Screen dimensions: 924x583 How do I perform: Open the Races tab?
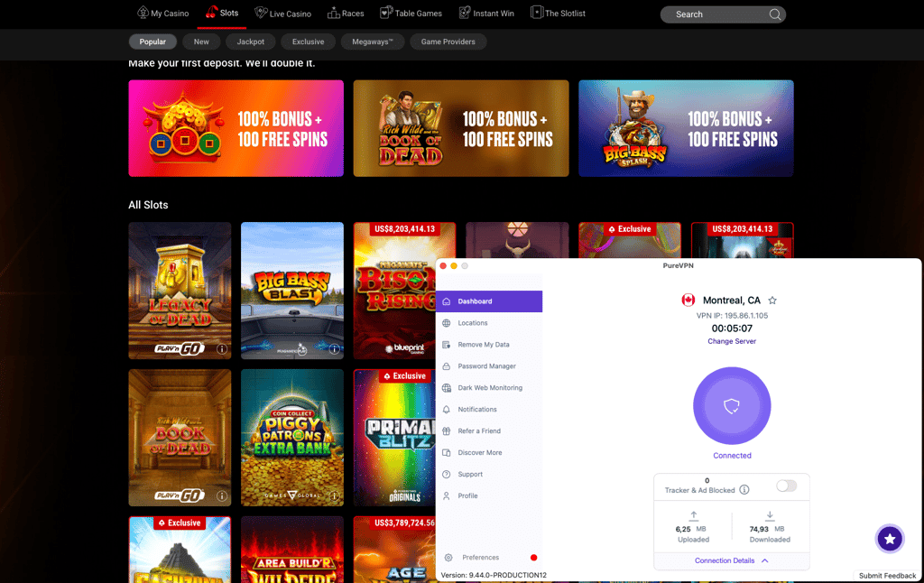tap(346, 13)
